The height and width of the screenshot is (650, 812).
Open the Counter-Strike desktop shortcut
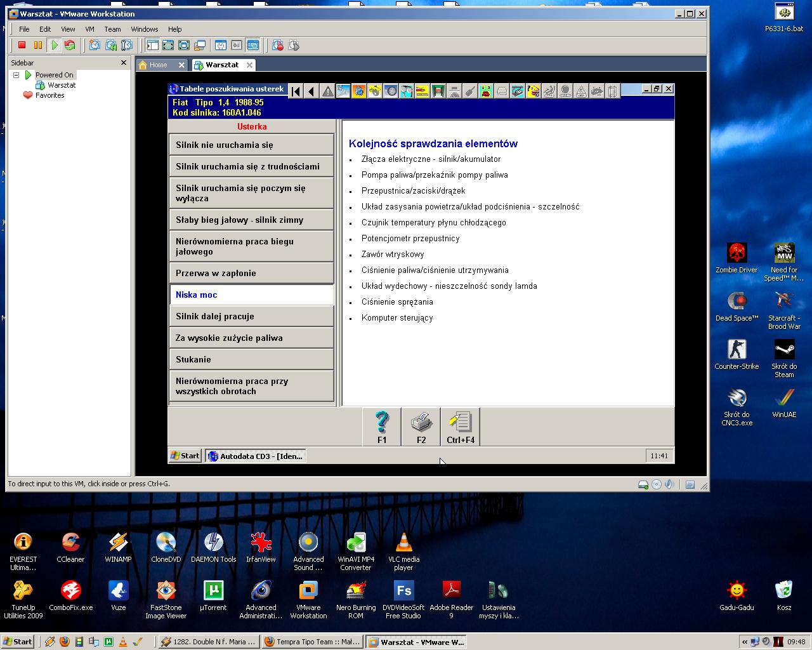[x=737, y=354]
